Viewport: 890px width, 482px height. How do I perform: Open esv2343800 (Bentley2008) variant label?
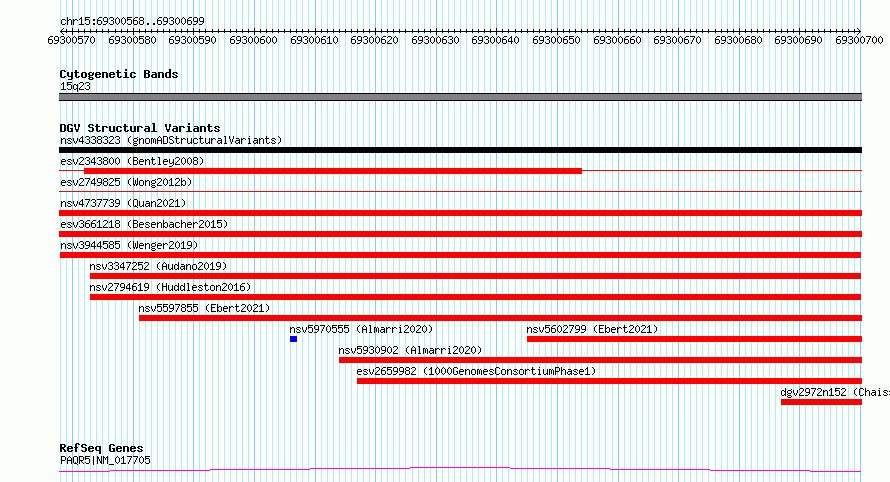[x=132, y=161]
